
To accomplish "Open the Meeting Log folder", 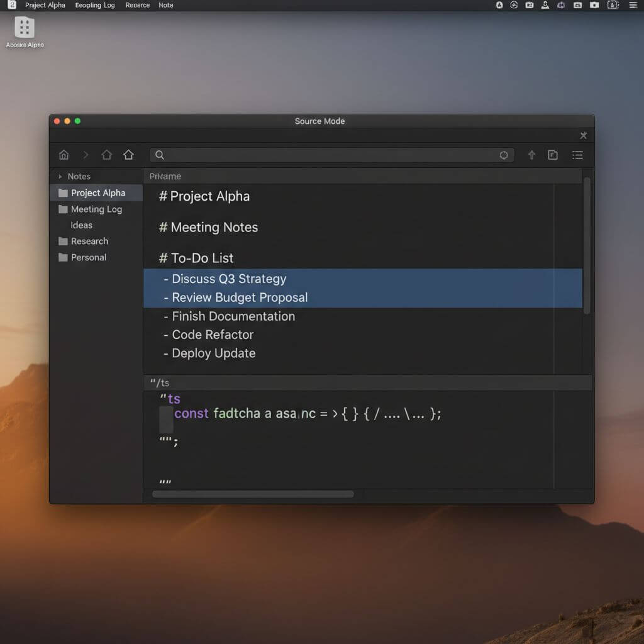I will 96,209.
